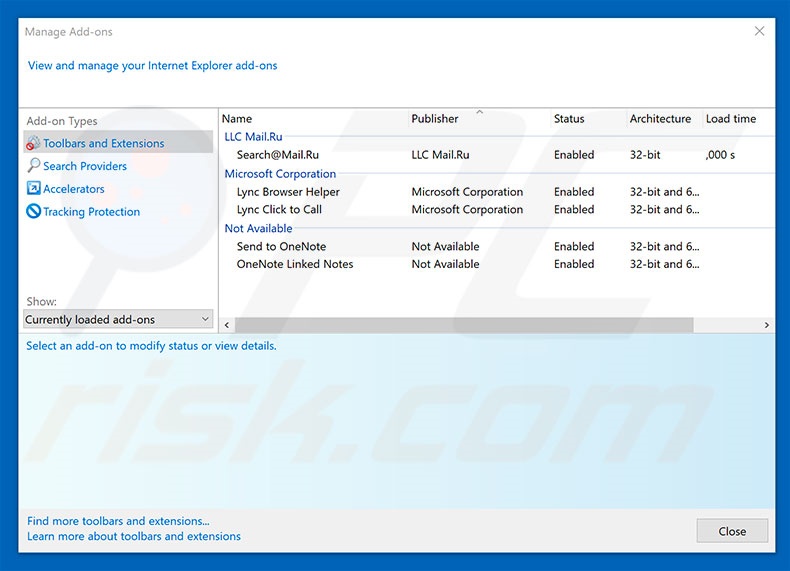Viewport: 790px width, 571px height.
Task: Click the ,000 s load time value
Action: pos(720,155)
